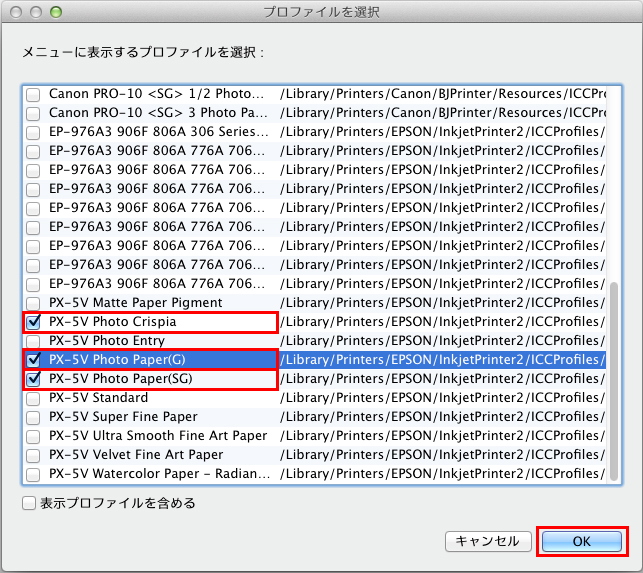Viewport: 643px width, 573px height.
Task: Select the PX-5V Photo Entry row name
Action: [107, 340]
